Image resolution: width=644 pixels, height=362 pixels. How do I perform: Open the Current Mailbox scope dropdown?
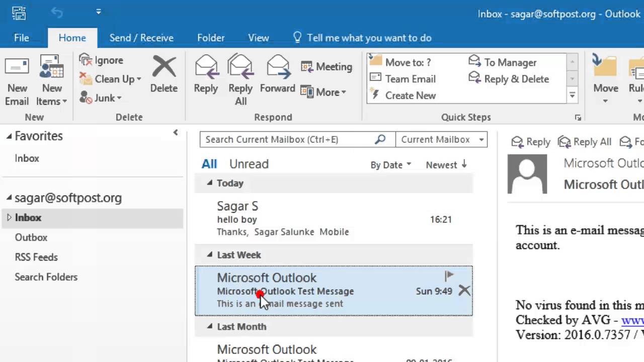(x=480, y=139)
